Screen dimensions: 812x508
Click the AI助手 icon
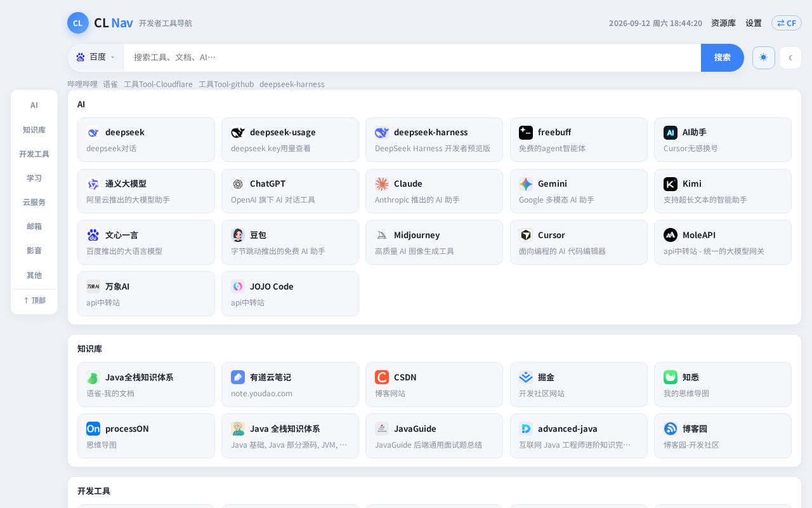pyautogui.click(x=671, y=132)
